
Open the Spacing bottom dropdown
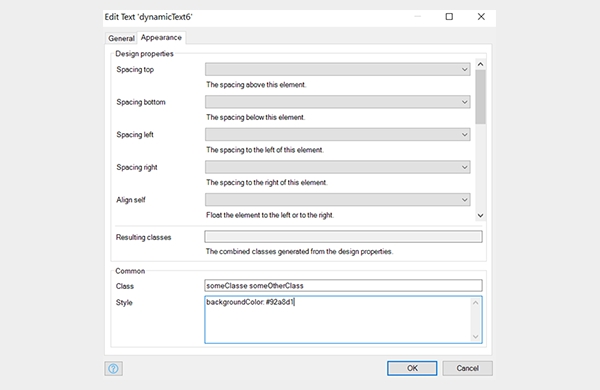tap(338, 102)
